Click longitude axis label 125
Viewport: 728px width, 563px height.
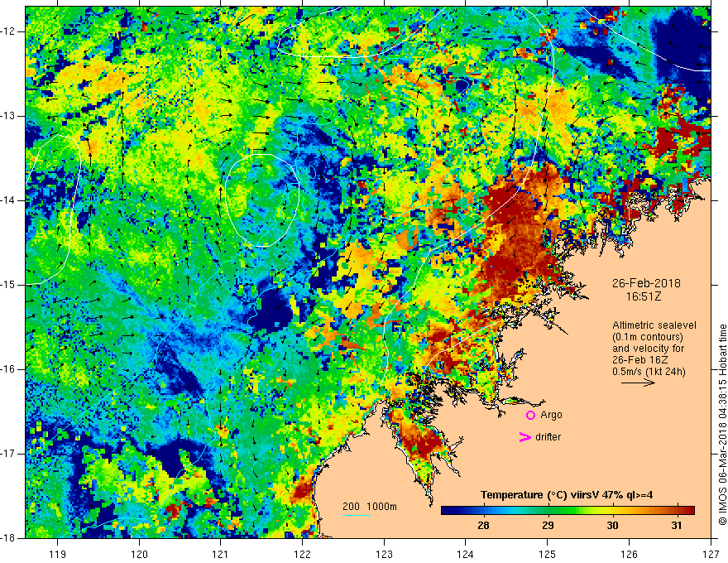click(x=548, y=554)
